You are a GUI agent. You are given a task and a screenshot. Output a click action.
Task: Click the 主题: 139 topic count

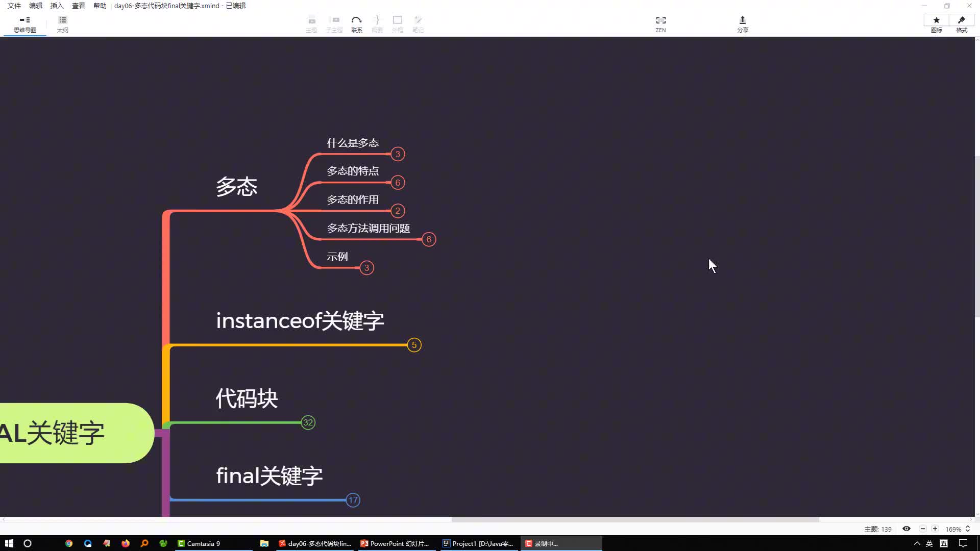pyautogui.click(x=878, y=529)
